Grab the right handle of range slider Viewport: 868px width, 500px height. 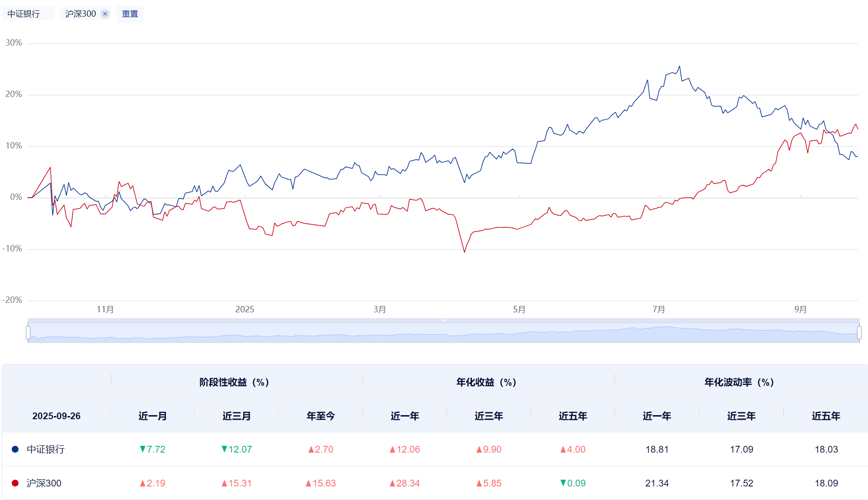[x=859, y=333]
